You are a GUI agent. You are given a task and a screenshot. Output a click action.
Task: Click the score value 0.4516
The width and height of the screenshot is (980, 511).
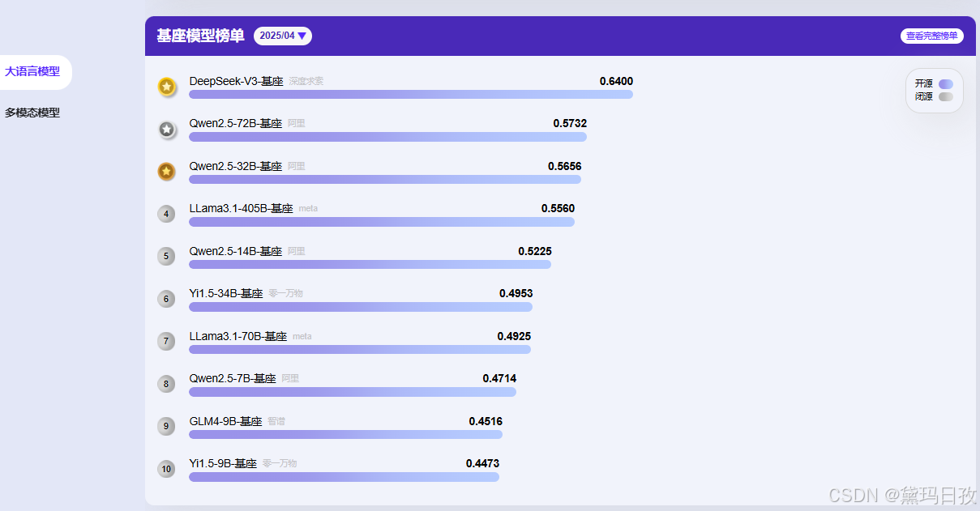pyautogui.click(x=486, y=421)
